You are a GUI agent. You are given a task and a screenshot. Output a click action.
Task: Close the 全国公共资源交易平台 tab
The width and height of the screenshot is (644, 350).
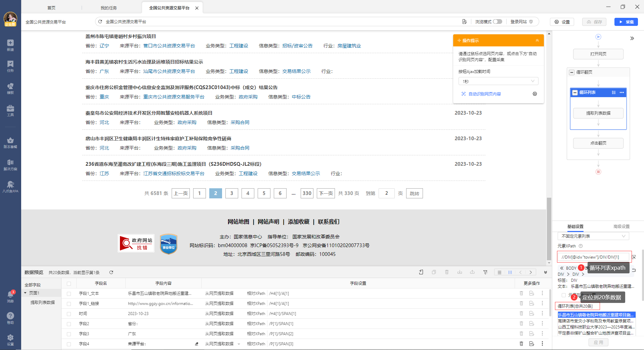coord(197,8)
